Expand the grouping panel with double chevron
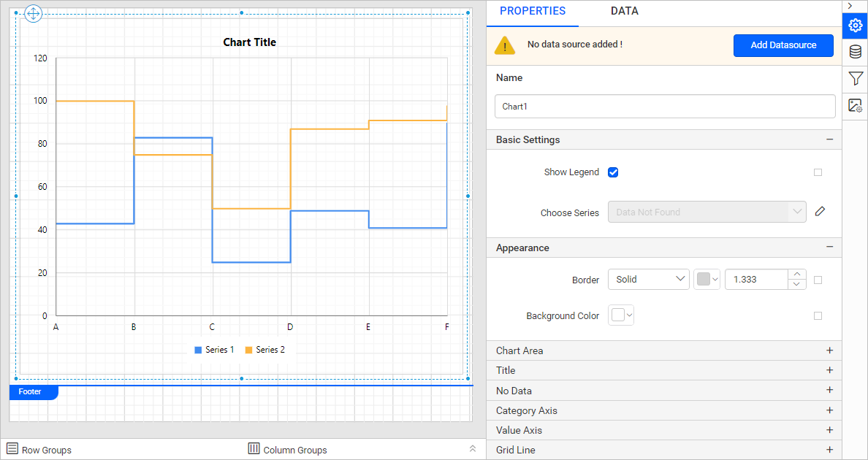868x460 pixels. click(x=473, y=449)
